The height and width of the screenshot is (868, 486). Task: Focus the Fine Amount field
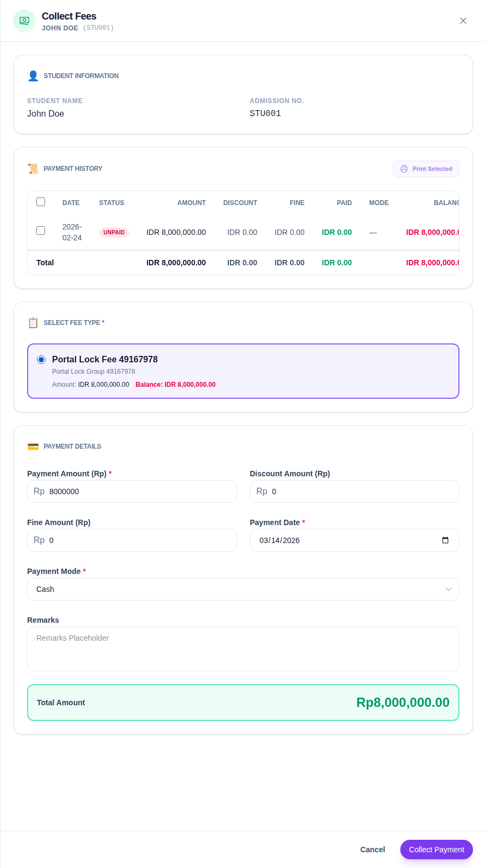coord(132,540)
